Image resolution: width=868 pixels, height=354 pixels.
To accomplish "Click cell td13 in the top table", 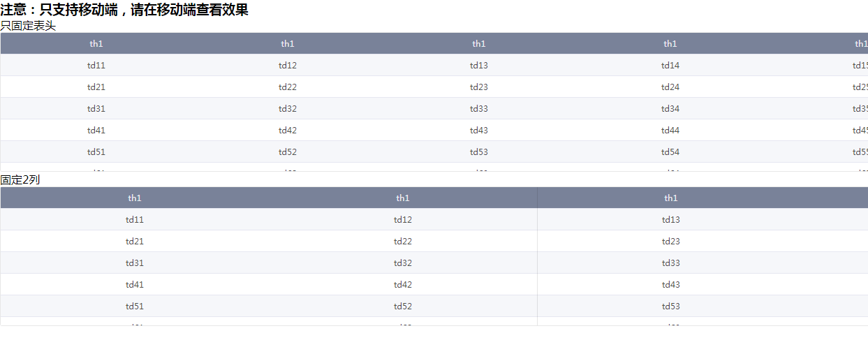I will (x=479, y=66).
